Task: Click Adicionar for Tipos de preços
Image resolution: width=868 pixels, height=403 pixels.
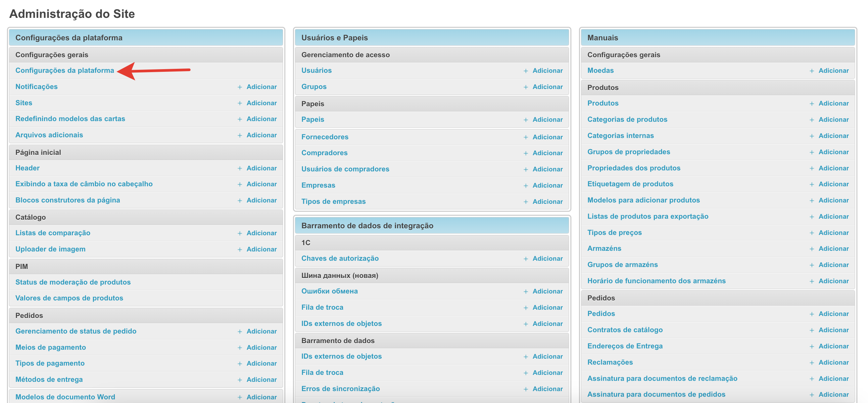Action: pos(833,233)
